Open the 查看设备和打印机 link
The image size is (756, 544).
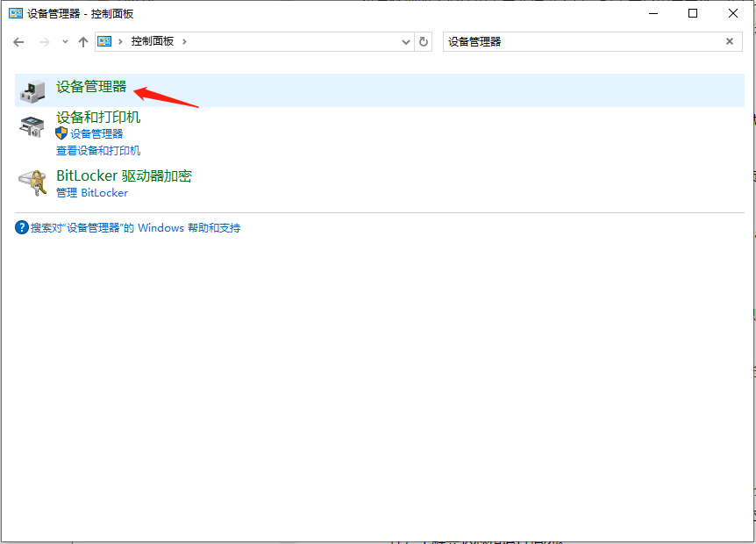coord(98,150)
